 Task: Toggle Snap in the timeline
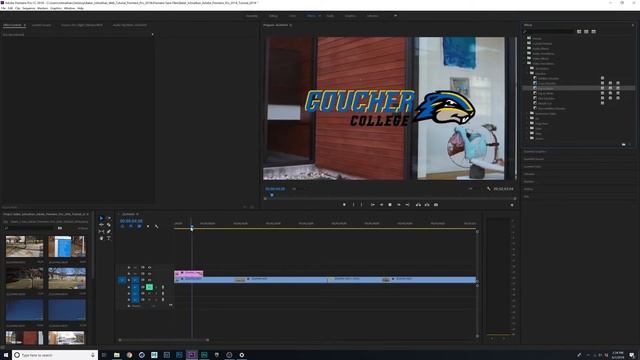(x=131, y=227)
